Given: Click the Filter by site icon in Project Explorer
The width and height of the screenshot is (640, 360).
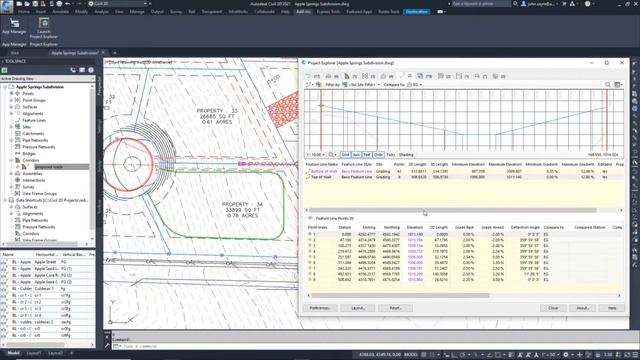Looking at the screenshot, I should [x=345, y=84].
